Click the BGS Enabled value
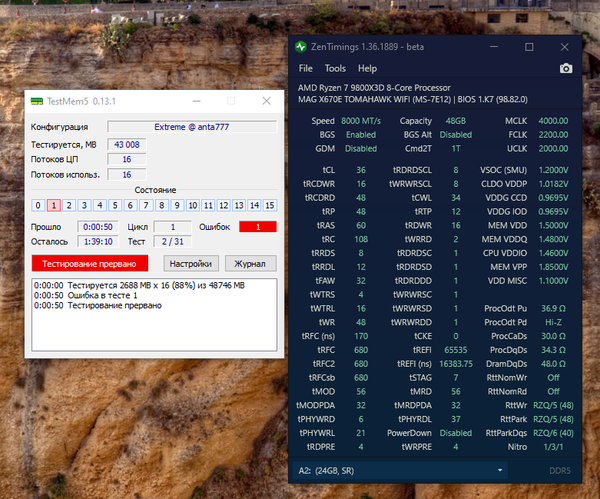The image size is (600, 499). [361, 135]
